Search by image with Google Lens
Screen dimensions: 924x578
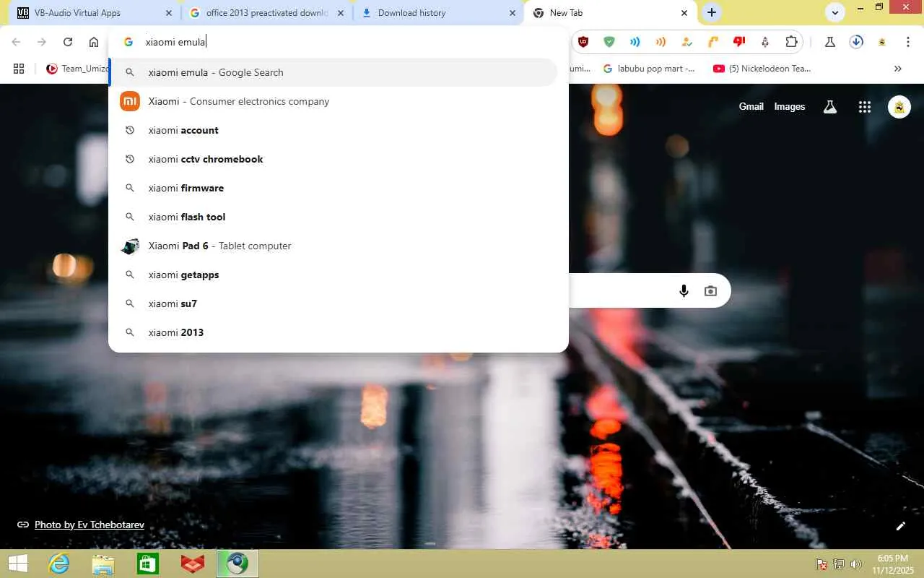(711, 290)
